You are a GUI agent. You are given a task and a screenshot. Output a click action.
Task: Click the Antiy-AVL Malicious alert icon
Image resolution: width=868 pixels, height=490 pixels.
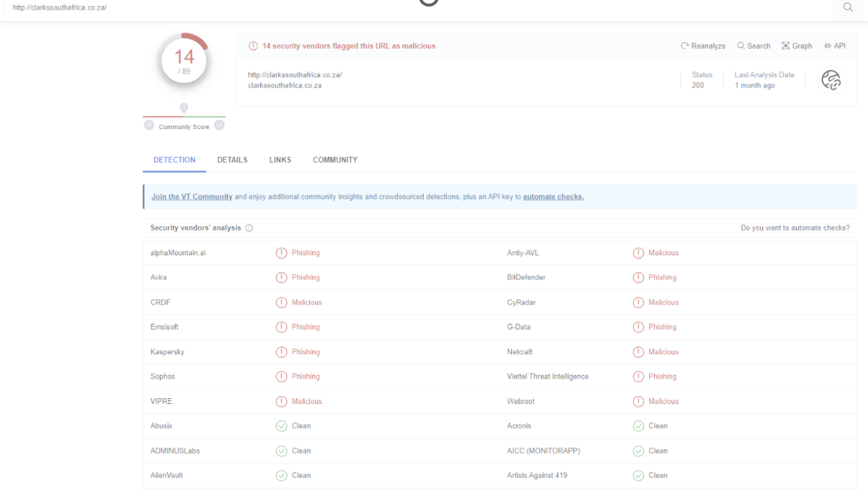pyautogui.click(x=638, y=253)
